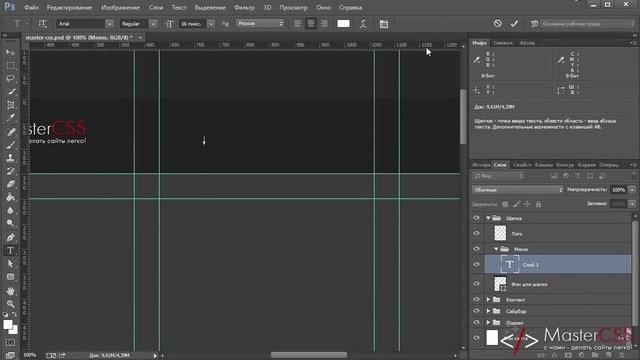Toggle the text orientation button
The width and height of the screenshot is (640, 360).
pos(42,24)
